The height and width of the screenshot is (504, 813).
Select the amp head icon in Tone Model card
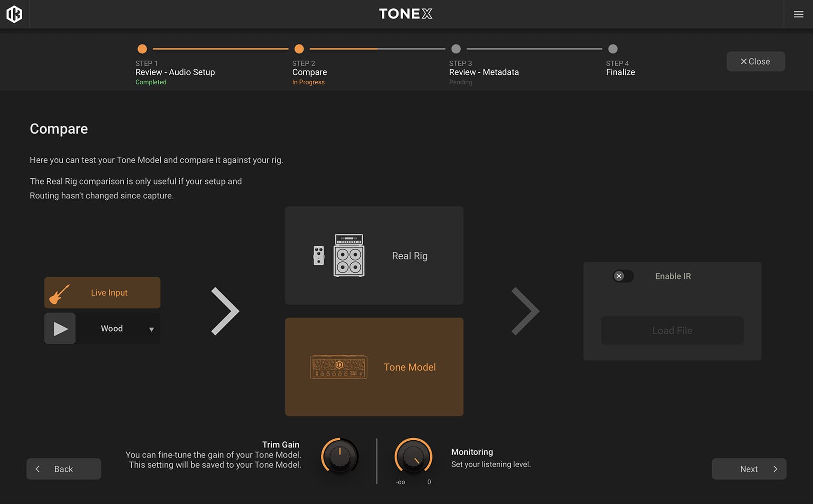click(x=339, y=367)
